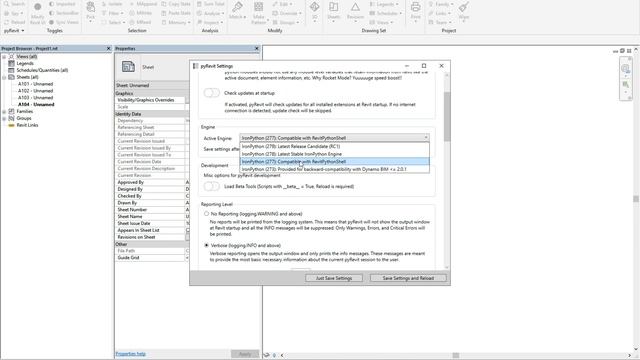Open the Legends dropdown in Drawing Set

(x=384, y=4)
